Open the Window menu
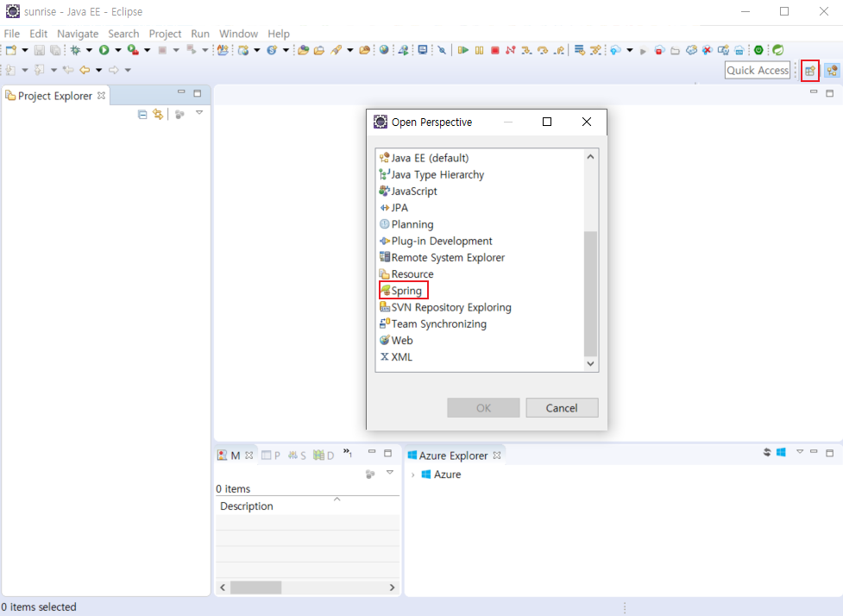The height and width of the screenshot is (616, 843). (238, 34)
